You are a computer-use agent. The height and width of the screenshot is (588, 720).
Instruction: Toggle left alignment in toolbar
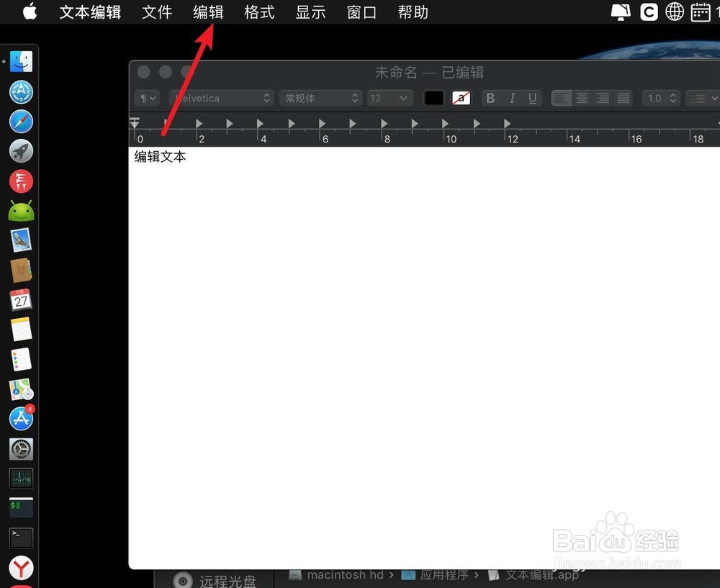[561, 98]
